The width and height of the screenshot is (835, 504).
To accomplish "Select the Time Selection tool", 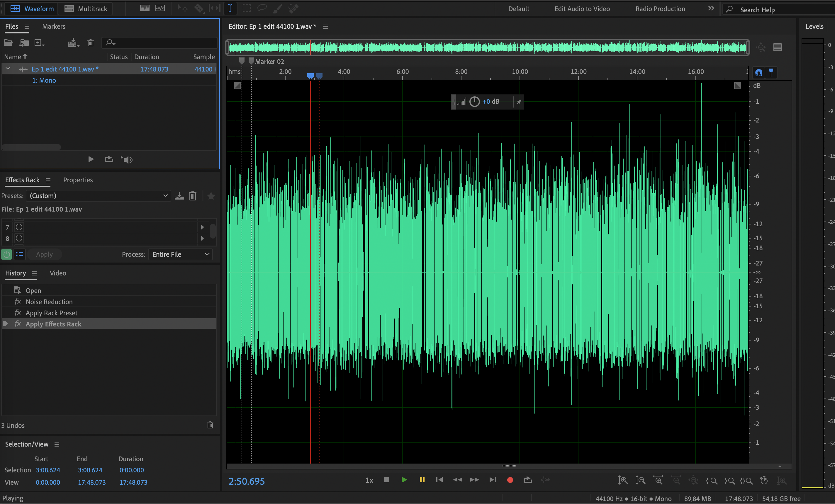I will (230, 8).
